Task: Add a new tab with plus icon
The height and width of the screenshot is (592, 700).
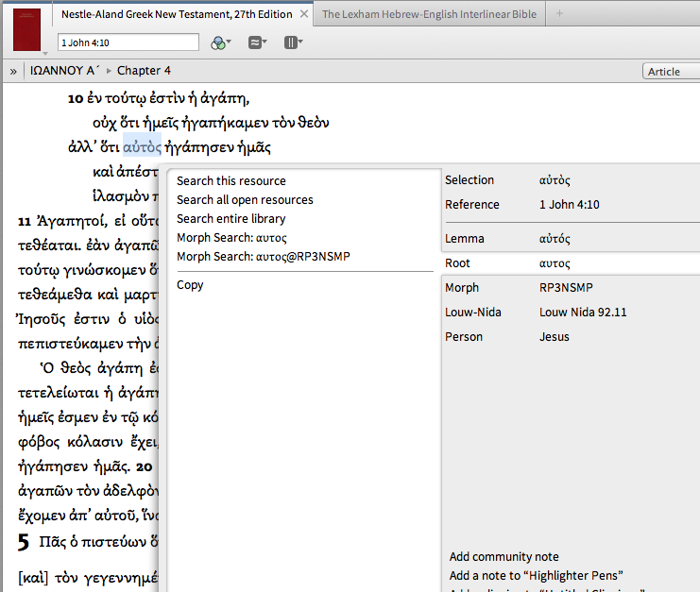Action: point(559,14)
